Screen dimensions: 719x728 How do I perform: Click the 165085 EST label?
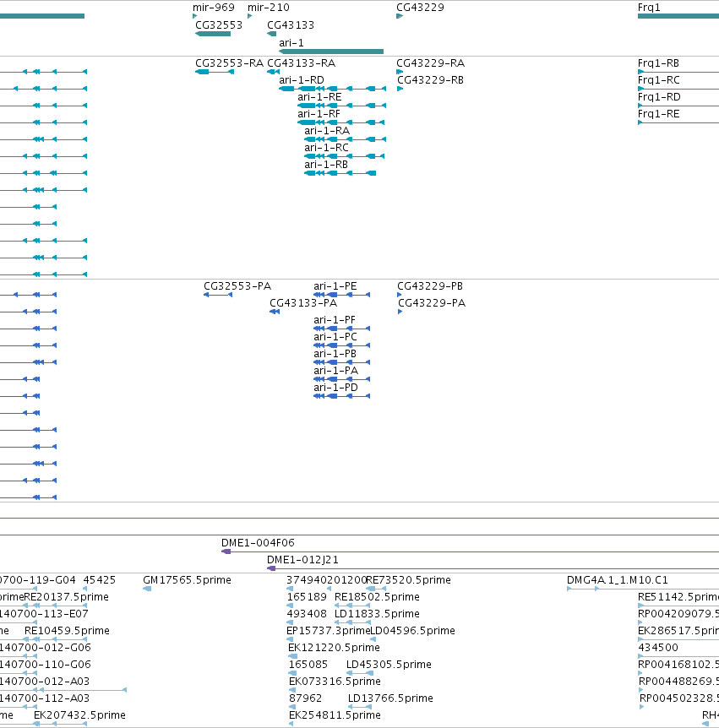[x=308, y=665]
